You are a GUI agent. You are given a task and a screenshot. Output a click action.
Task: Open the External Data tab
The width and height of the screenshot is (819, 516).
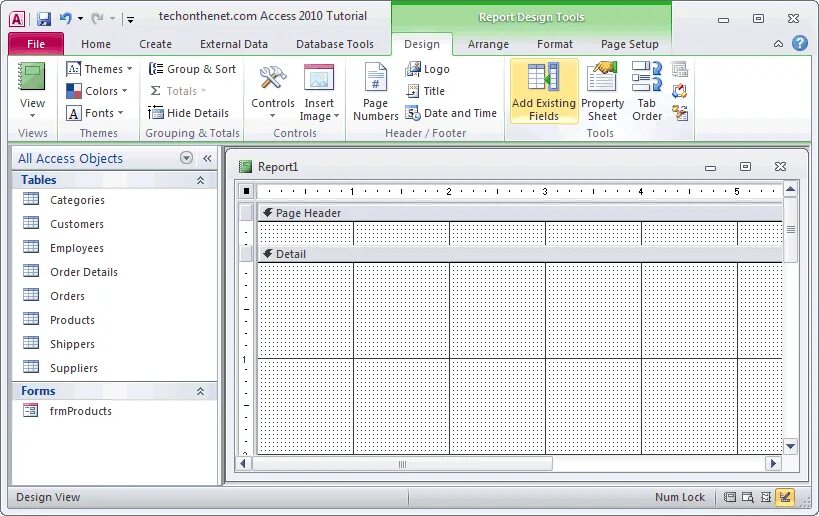233,44
